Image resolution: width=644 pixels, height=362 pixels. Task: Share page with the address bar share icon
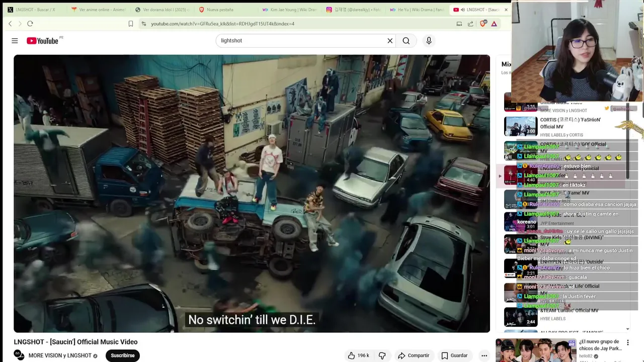470,24
